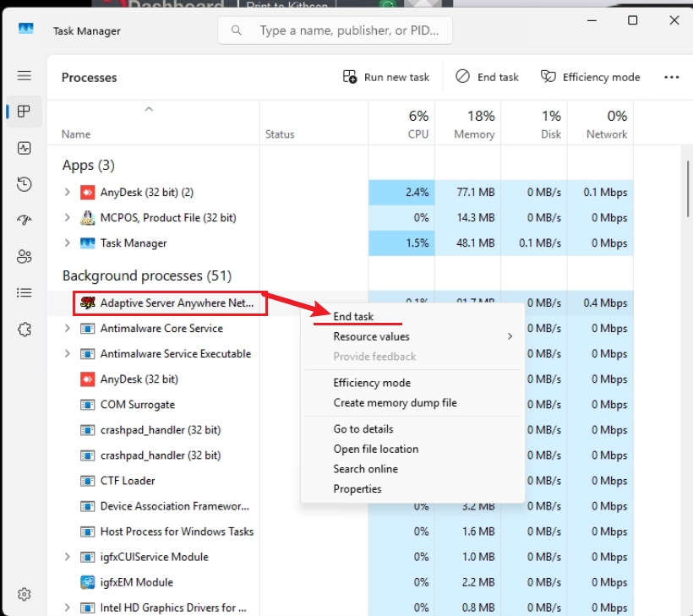Viewport: 693px width, 616px height.
Task: Click the Apps (3) group header
Action: point(89,166)
